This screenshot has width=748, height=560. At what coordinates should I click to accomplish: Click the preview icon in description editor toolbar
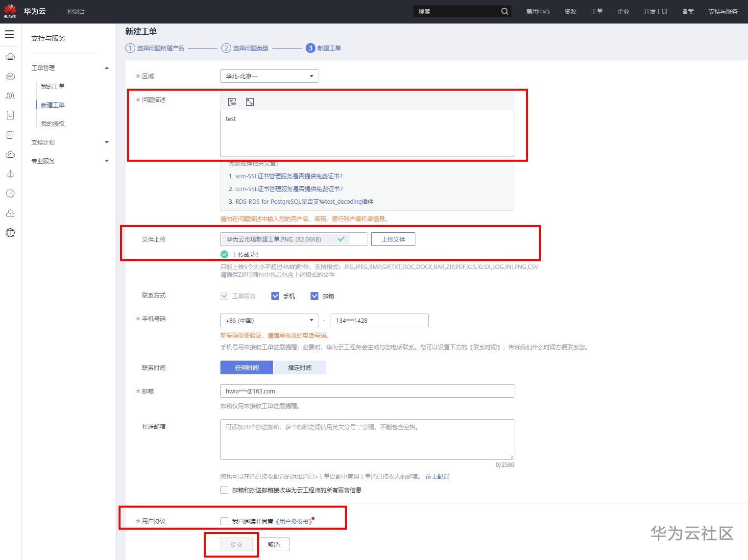[x=232, y=102]
